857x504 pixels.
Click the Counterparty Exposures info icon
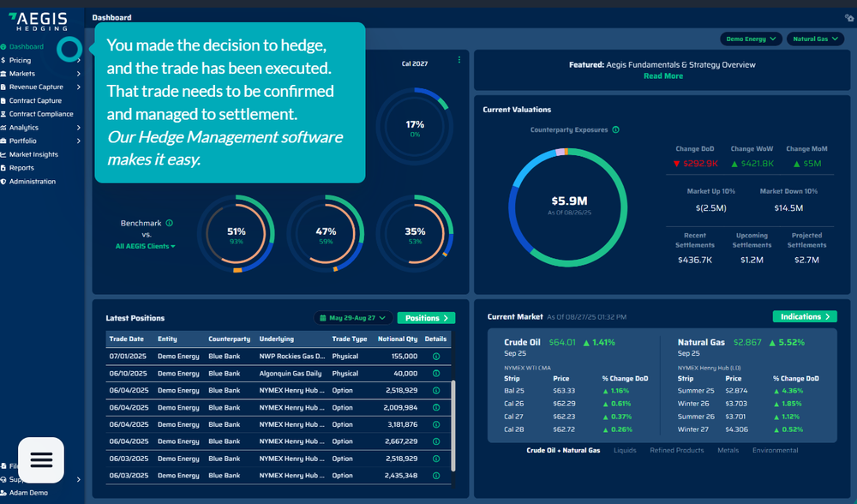pos(615,129)
